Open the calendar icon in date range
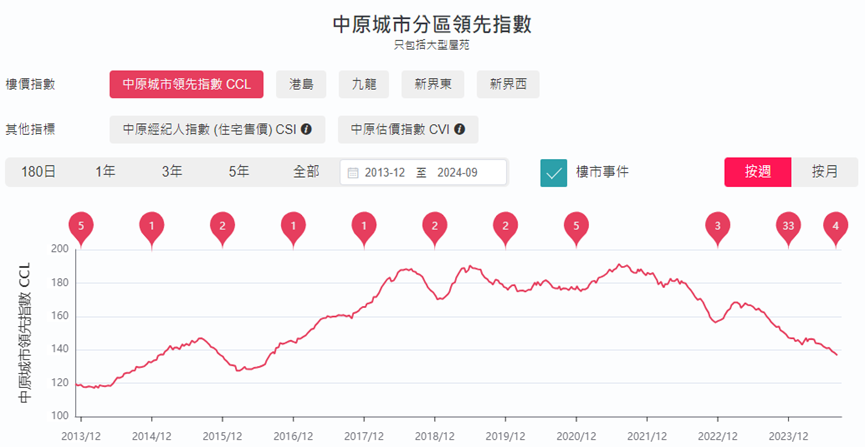The image size is (865, 447). 353,173
